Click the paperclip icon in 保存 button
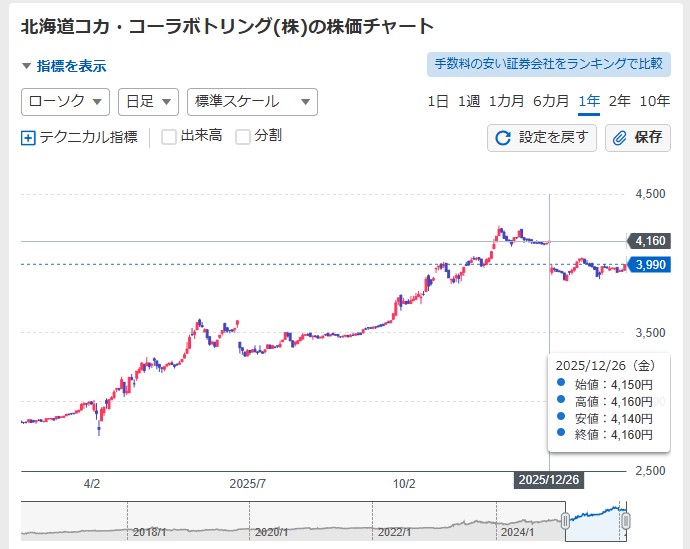Screen dimensions: 690x549 click(x=620, y=138)
